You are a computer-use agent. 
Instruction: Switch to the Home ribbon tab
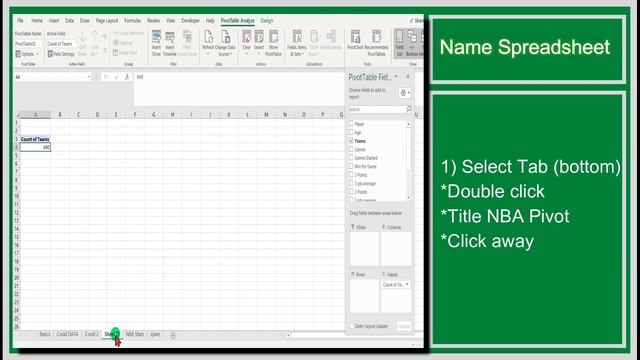pyautogui.click(x=37, y=20)
